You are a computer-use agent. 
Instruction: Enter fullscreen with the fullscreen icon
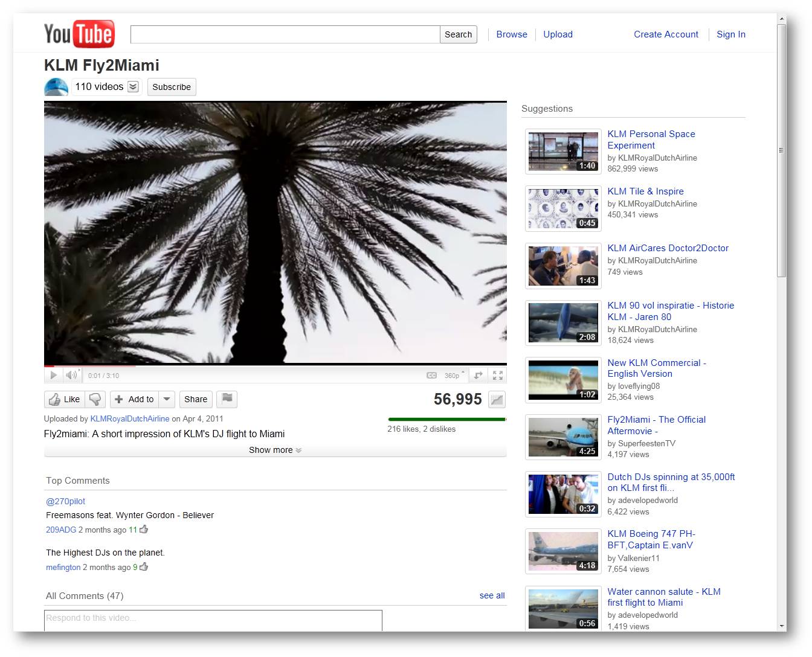tap(498, 375)
